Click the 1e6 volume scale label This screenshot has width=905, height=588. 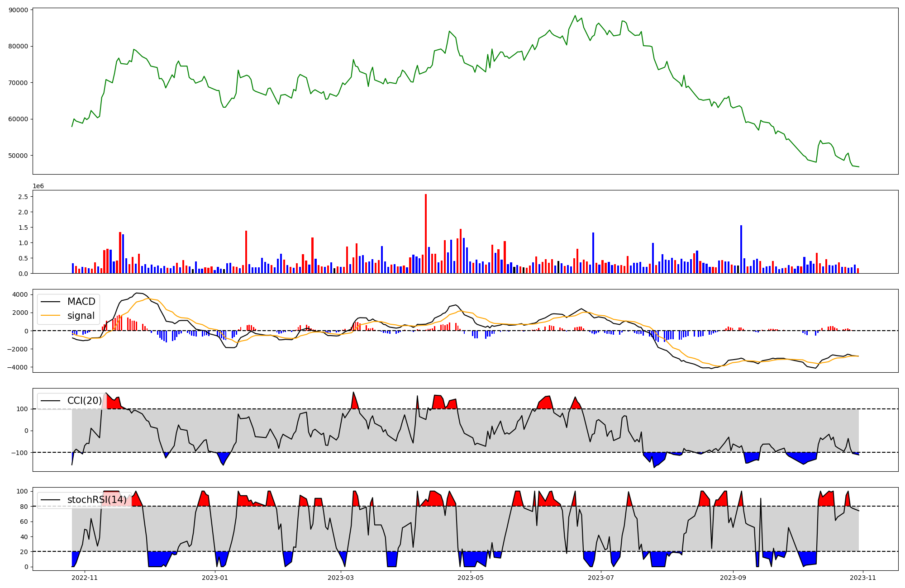point(38,186)
